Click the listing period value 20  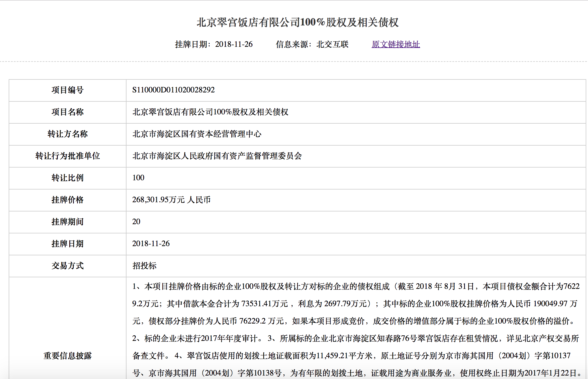[136, 222]
